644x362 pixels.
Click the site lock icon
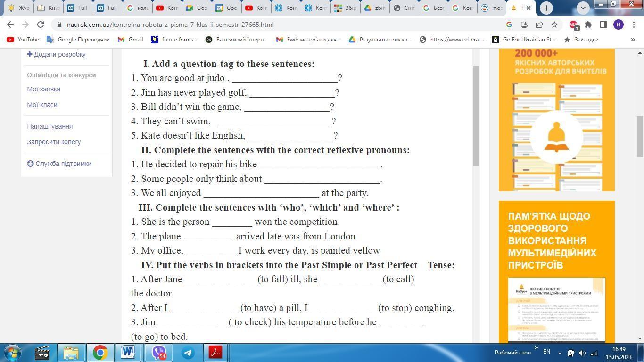59,25
